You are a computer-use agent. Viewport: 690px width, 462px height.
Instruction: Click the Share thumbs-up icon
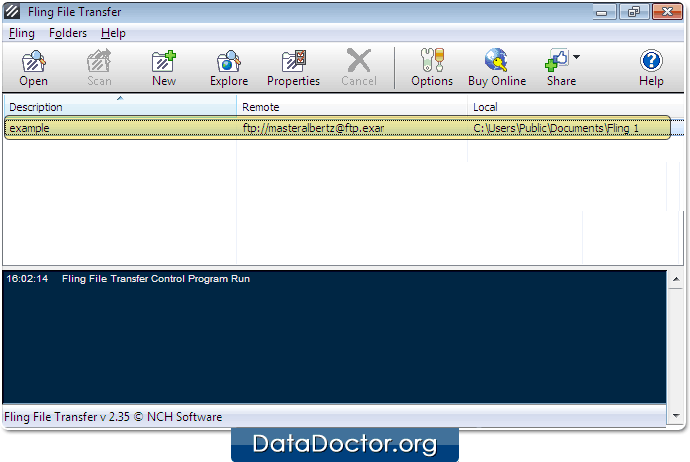[x=557, y=60]
